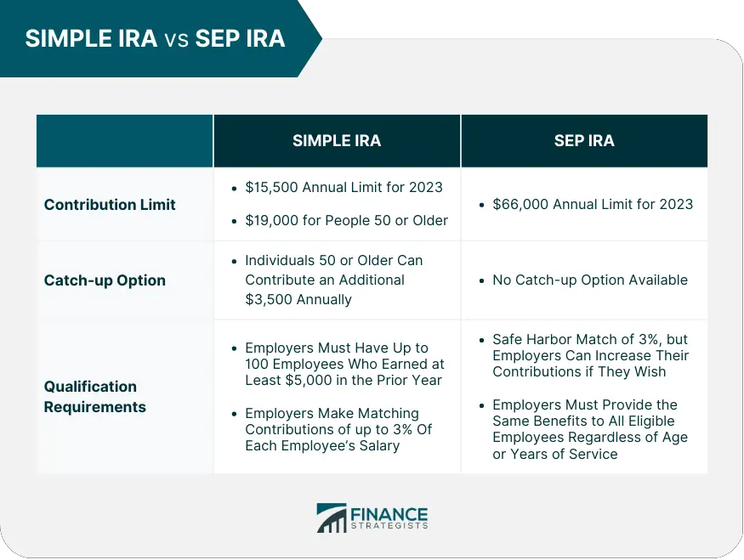Image resolution: width=744 pixels, height=560 pixels.
Task: Click the 'FINANCE STRATEGISTS' wordmark text
Action: pos(389,518)
